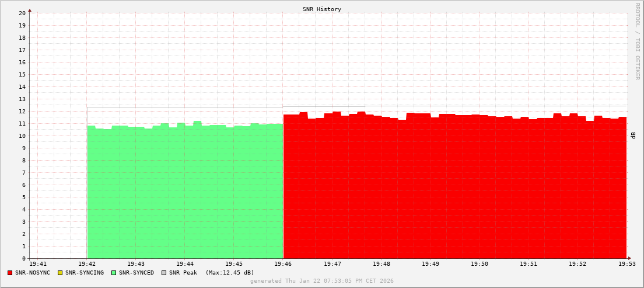This screenshot has height=288, width=644.
Task: Click the 19:46 time axis label
Action: (283, 264)
